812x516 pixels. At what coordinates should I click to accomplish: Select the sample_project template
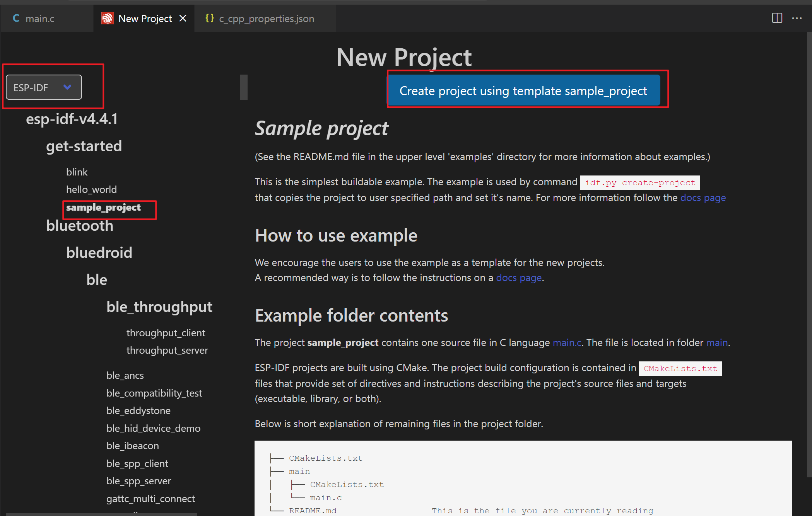103,208
